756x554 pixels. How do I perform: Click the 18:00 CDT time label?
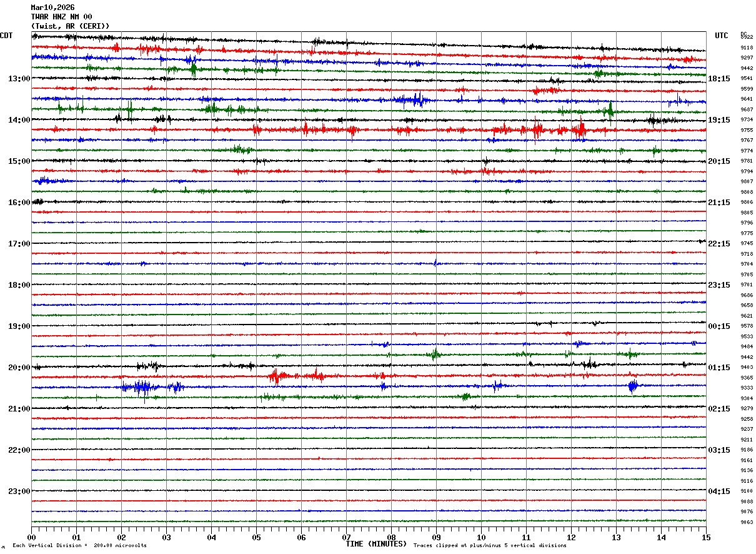[x=19, y=285]
